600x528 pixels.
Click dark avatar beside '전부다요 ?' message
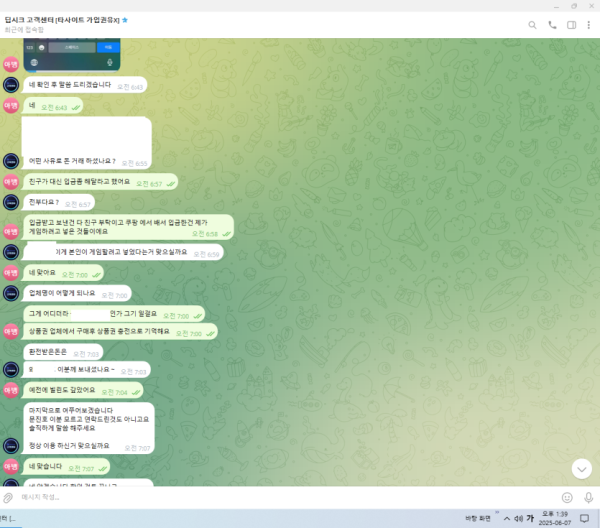point(11,202)
